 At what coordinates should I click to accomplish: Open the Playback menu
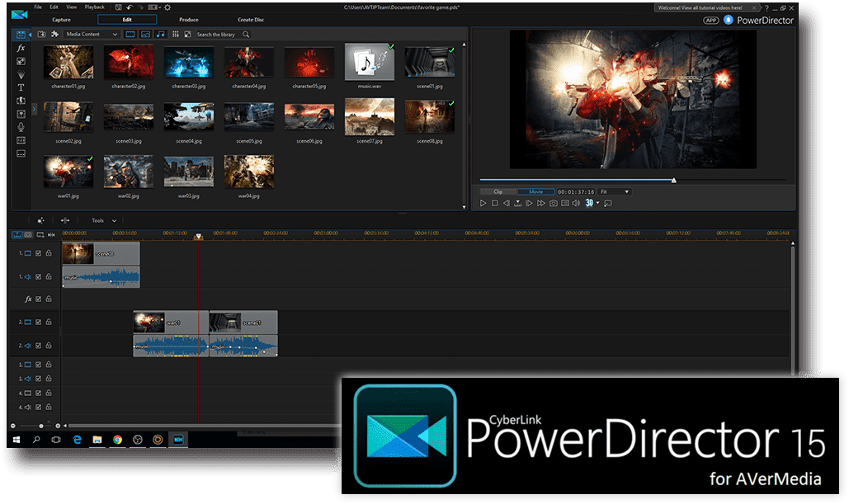click(94, 7)
